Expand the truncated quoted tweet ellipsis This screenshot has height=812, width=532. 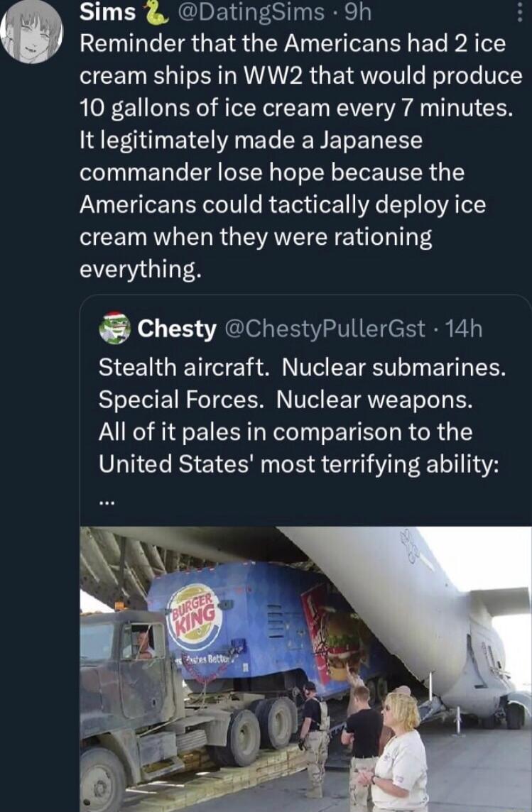(x=107, y=497)
